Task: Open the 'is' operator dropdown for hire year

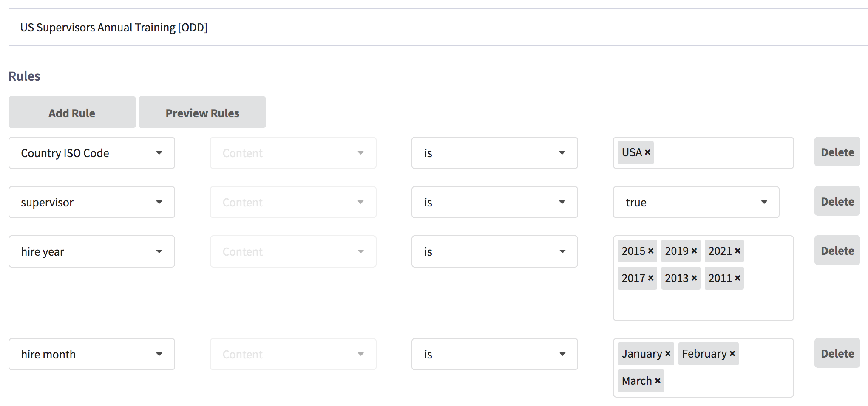Action: (x=495, y=251)
